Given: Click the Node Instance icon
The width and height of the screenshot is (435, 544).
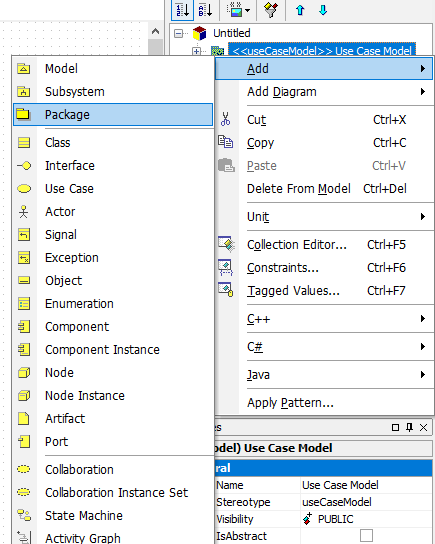Looking at the screenshot, I should pos(24,396).
